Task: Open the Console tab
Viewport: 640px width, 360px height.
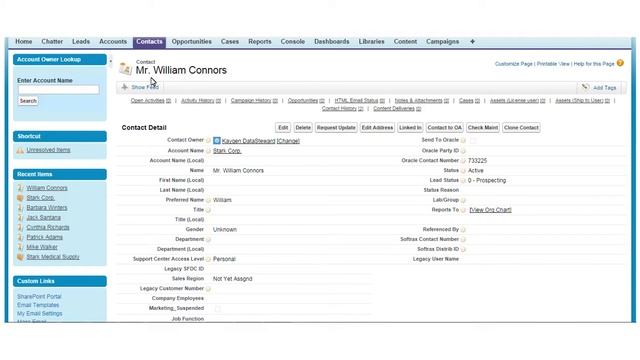Action: click(293, 42)
